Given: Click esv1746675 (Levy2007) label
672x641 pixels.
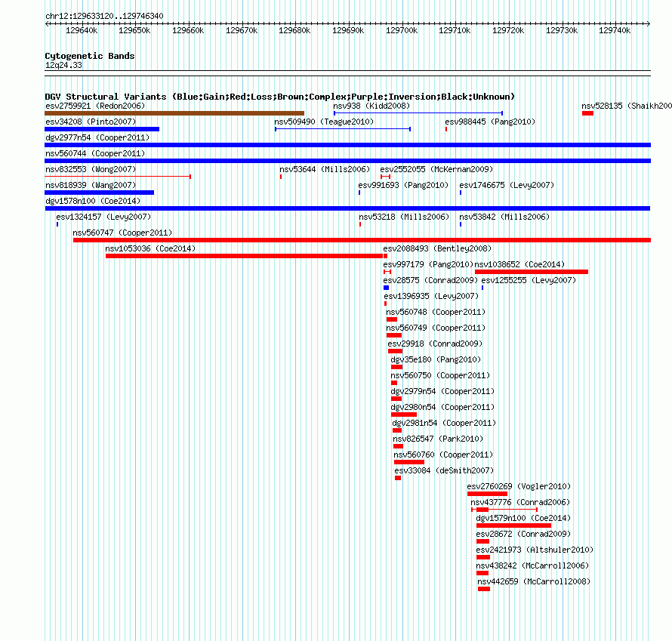Looking at the screenshot, I should (507, 185).
